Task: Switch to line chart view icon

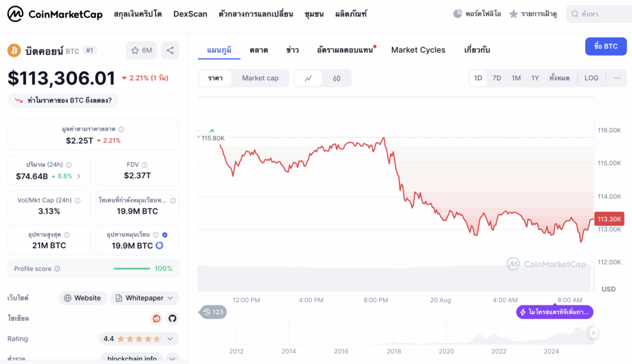Action: [x=309, y=78]
